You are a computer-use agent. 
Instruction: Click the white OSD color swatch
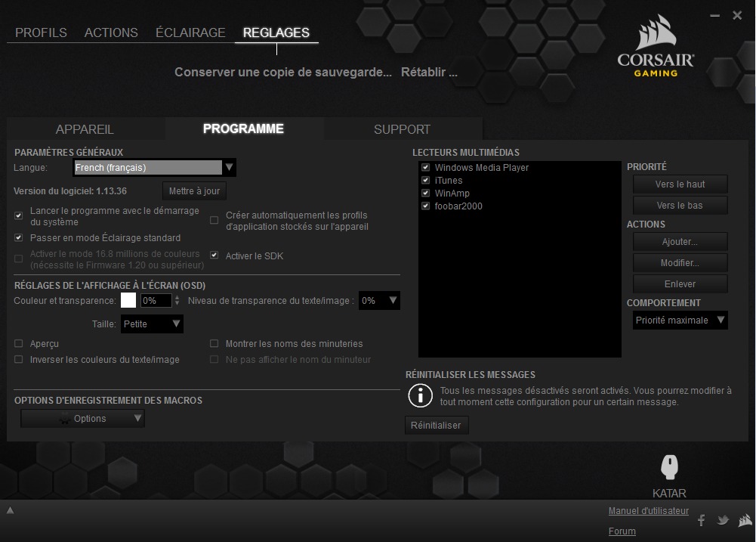click(128, 301)
